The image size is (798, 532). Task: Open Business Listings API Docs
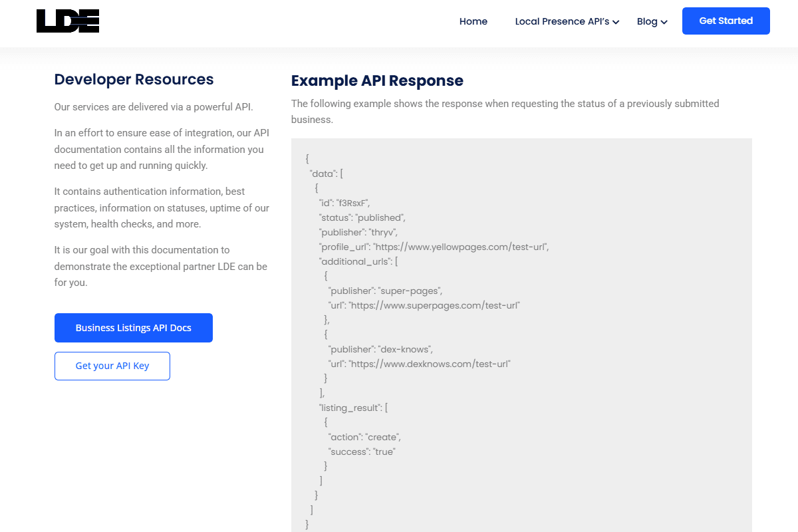(x=134, y=328)
